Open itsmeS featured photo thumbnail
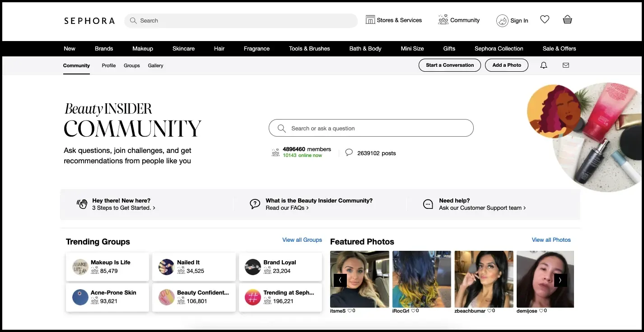 coord(359,279)
